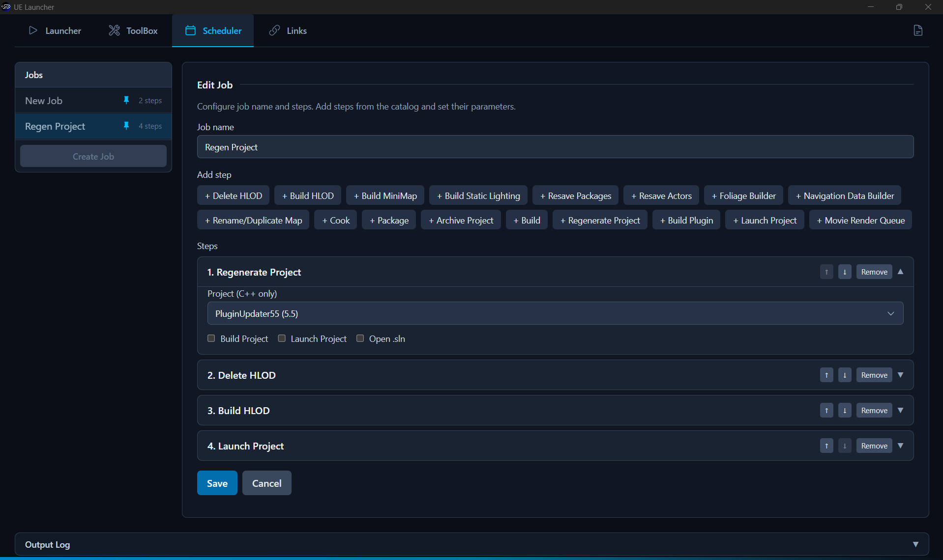Move Delete HLOD step down
Screen dimensions: 943x560
(x=845, y=375)
